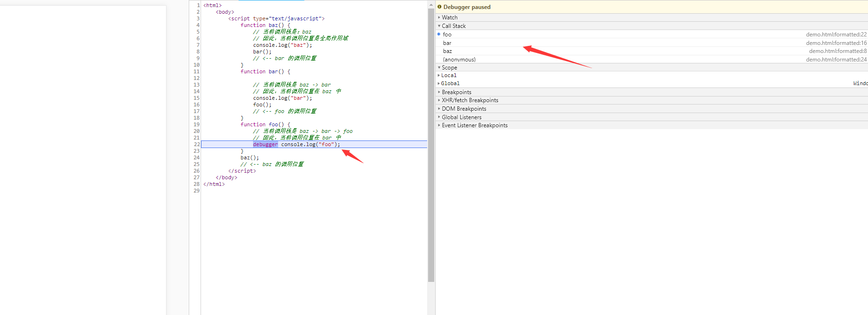Expand the Breakpoints section

(x=456, y=92)
